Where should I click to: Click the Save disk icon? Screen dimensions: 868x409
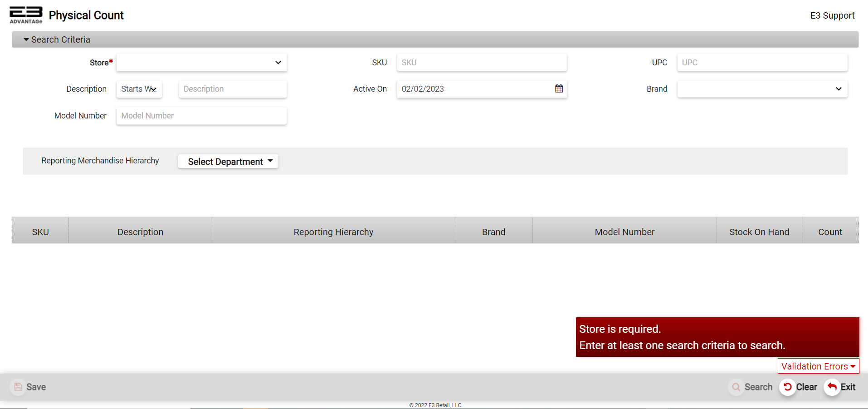[x=18, y=387]
